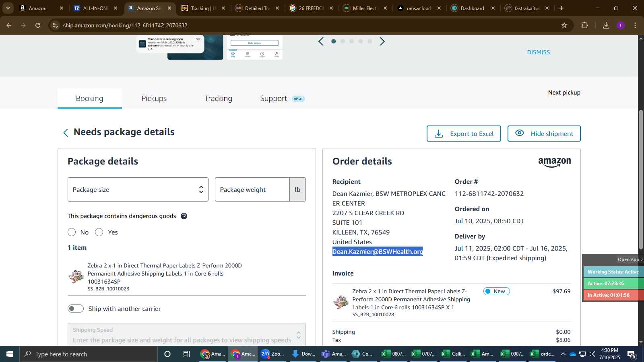
Task: Close the Amazon Shipping browser tab
Action: [x=169, y=8]
